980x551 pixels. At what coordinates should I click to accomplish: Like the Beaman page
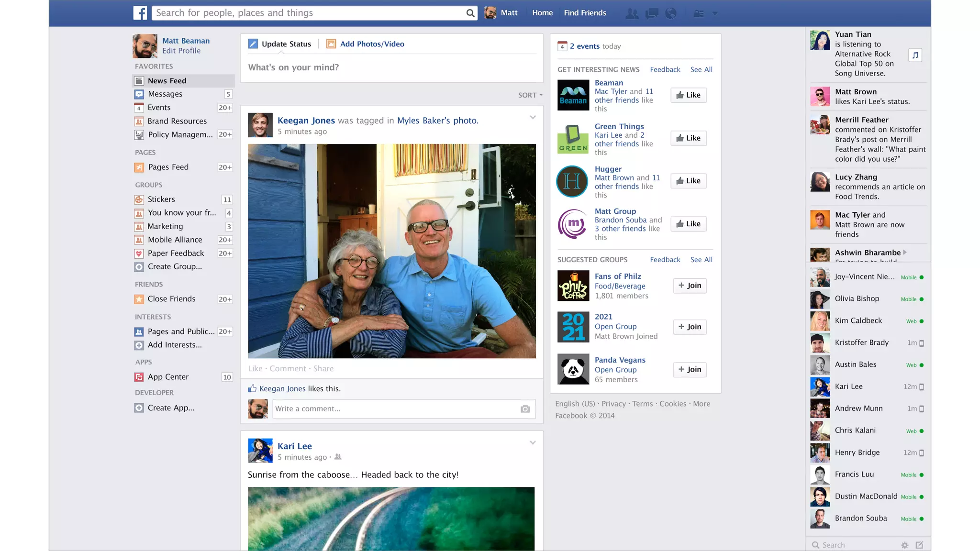(688, 95)
